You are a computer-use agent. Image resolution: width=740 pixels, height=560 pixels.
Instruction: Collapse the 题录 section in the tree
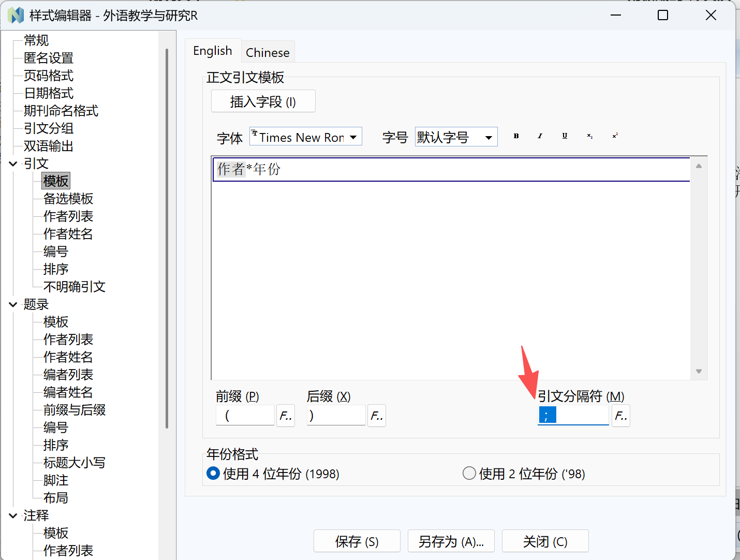pos(12,304)
